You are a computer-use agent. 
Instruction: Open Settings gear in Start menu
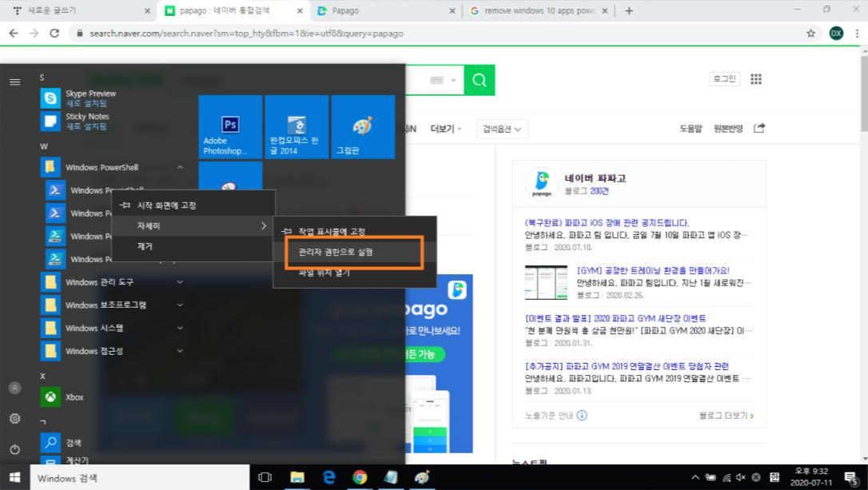tap(15, 419)
